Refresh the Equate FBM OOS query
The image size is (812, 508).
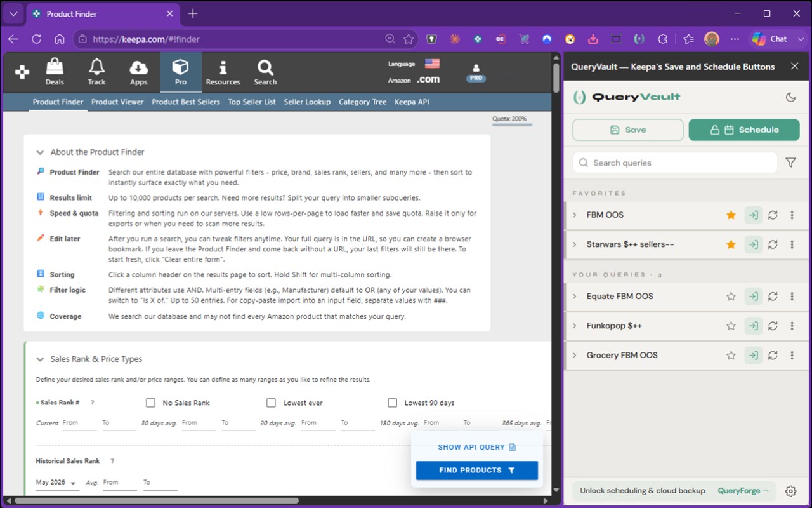(773, 297)
